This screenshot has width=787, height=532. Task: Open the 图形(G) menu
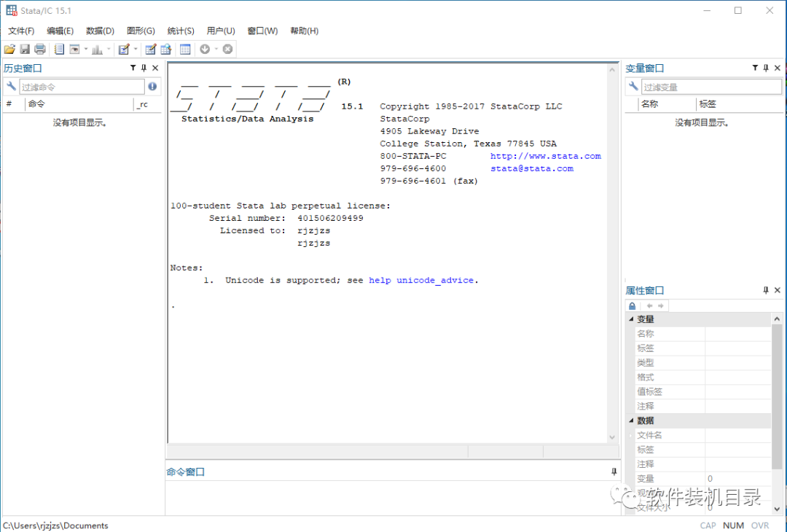pyautogui.click(x=141, y=31)
